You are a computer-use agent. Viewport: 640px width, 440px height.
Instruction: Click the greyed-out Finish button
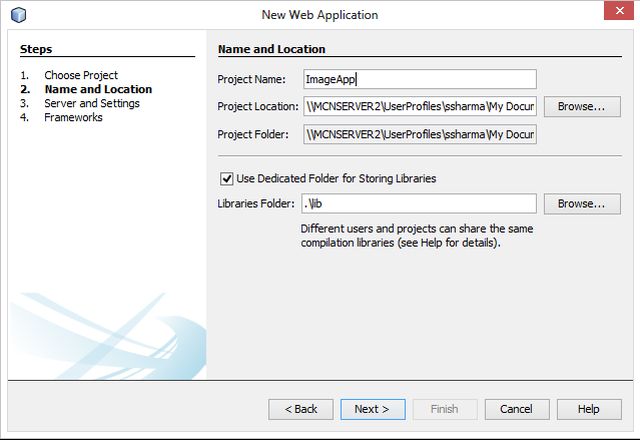click(444, 409)
